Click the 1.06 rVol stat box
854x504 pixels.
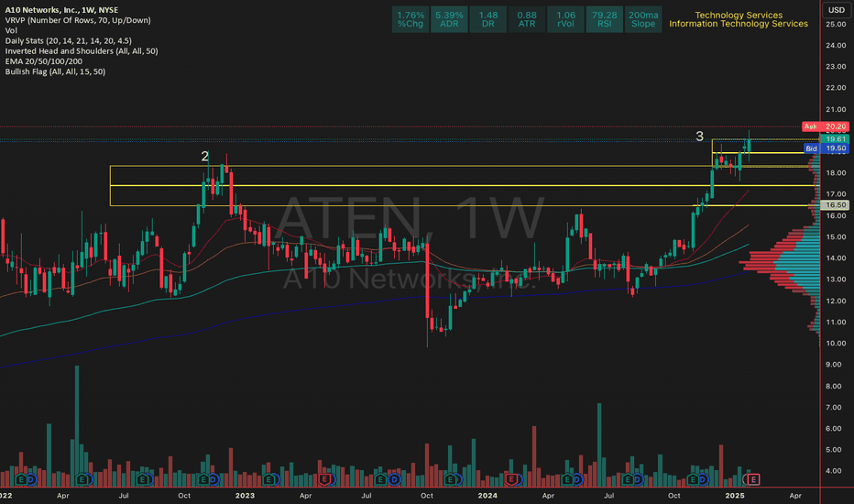[x=565, y=19]
